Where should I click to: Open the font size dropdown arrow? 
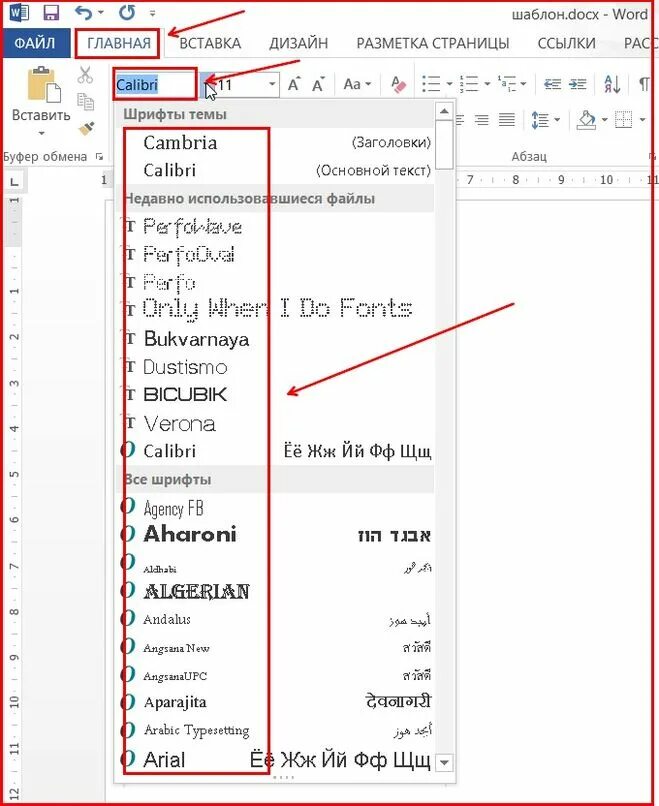click(x=272, y=84)
